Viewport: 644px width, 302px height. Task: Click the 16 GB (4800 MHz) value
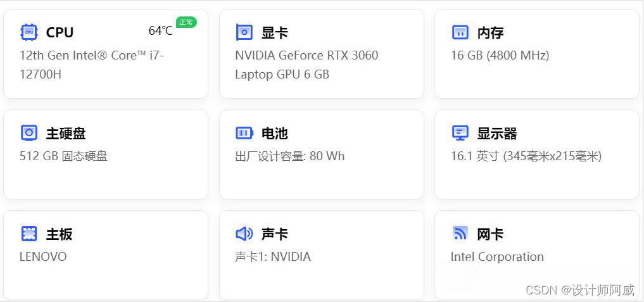click(x=500, y=56)
